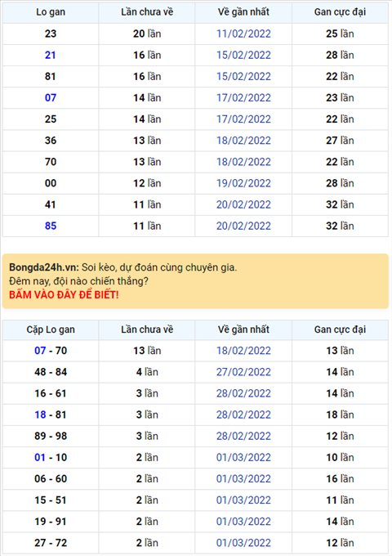Click '4 lần' in pair 48 - 84
392x556 pixels.
(x=147, y=372)
